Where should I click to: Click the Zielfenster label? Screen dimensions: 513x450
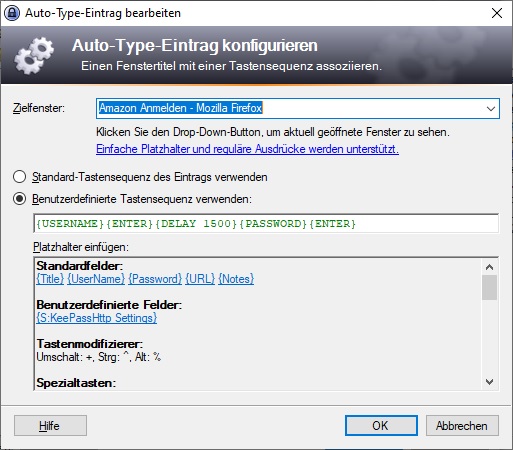point(39,108)
